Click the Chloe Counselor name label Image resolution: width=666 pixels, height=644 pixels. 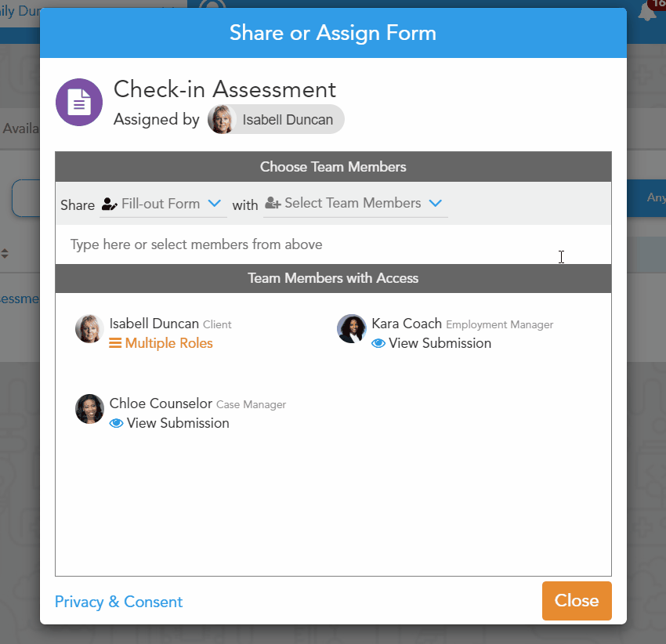click(161, 403)
